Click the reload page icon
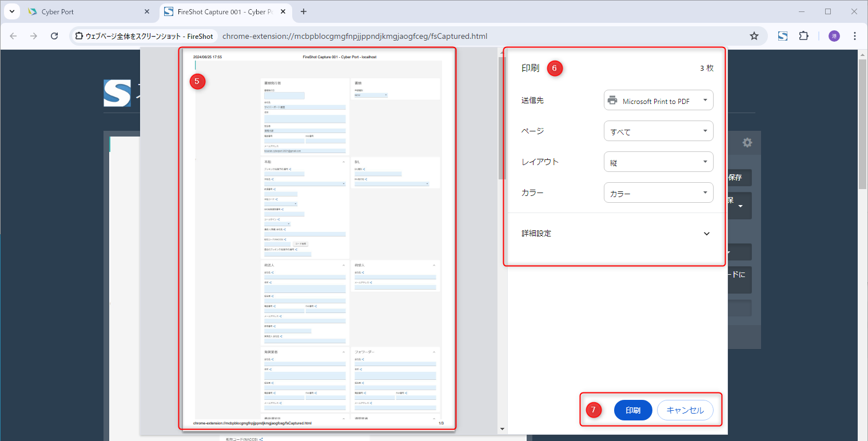 pos(54,36)
